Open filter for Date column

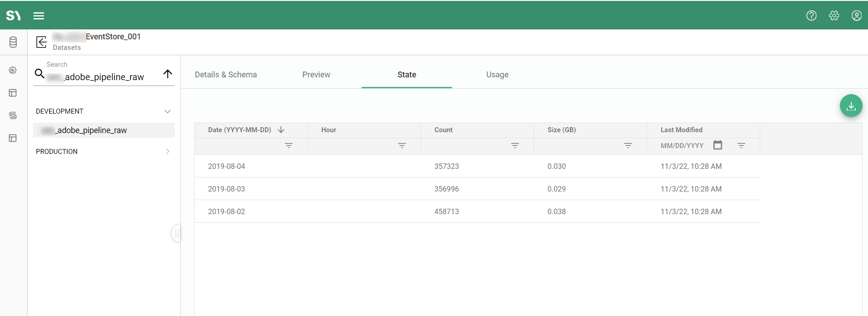[289, 145]
